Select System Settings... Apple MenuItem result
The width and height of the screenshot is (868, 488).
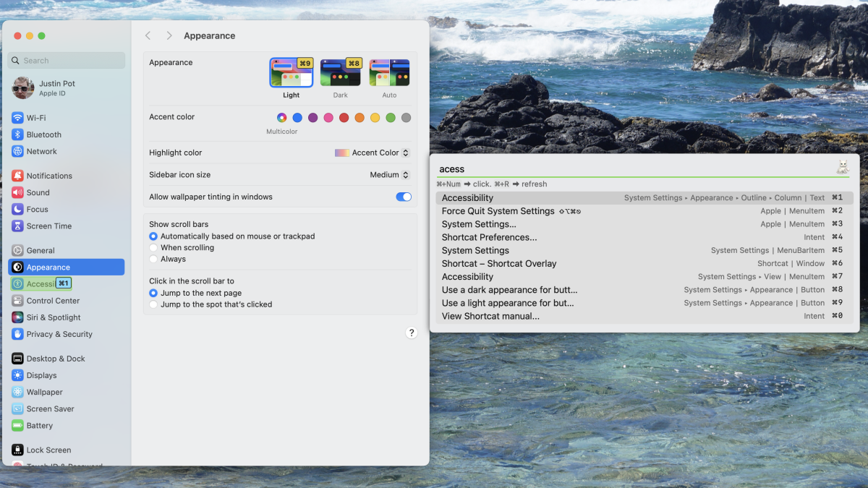(644, 224)
